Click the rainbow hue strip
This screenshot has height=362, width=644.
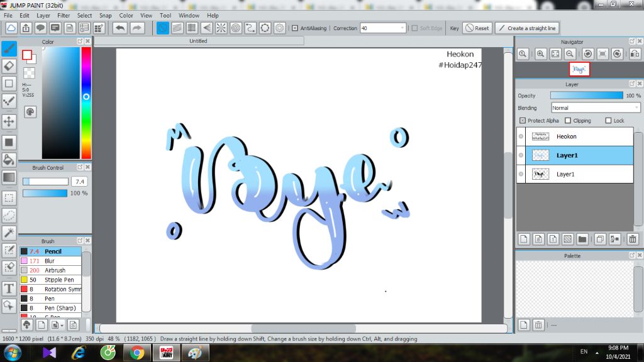[x=86, y=102]
